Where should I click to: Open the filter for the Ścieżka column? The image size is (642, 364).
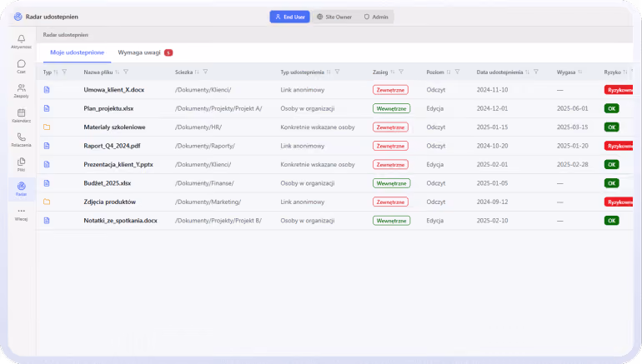(206, 72)
